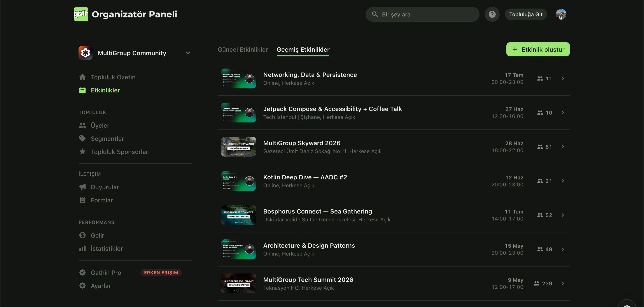Click the gear icon beside Ayarlar
This screenshot has height=307, width=644.
[82, 286]
